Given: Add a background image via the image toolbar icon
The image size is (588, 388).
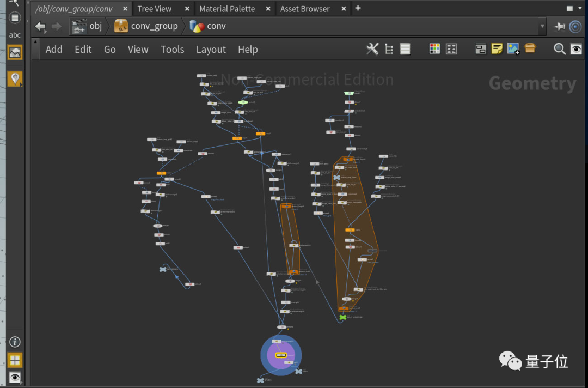Looking at the screenshot, I should pos(513,48).
